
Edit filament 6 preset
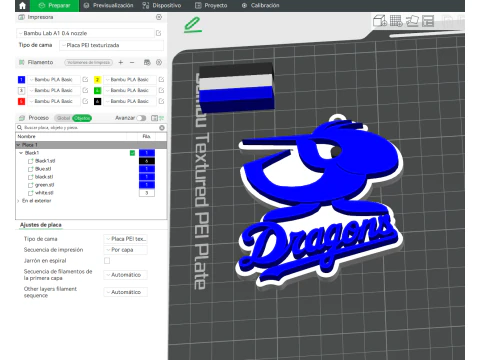(161, 101)
